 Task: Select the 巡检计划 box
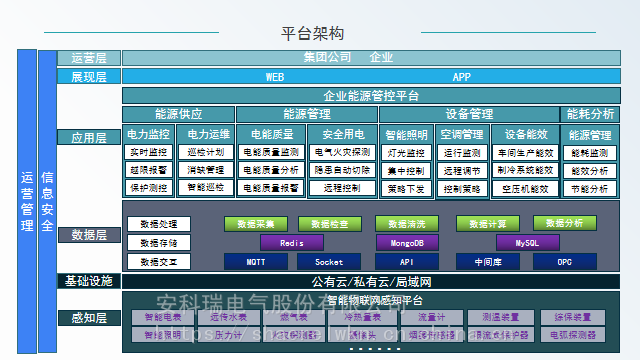tap(206, 152)
